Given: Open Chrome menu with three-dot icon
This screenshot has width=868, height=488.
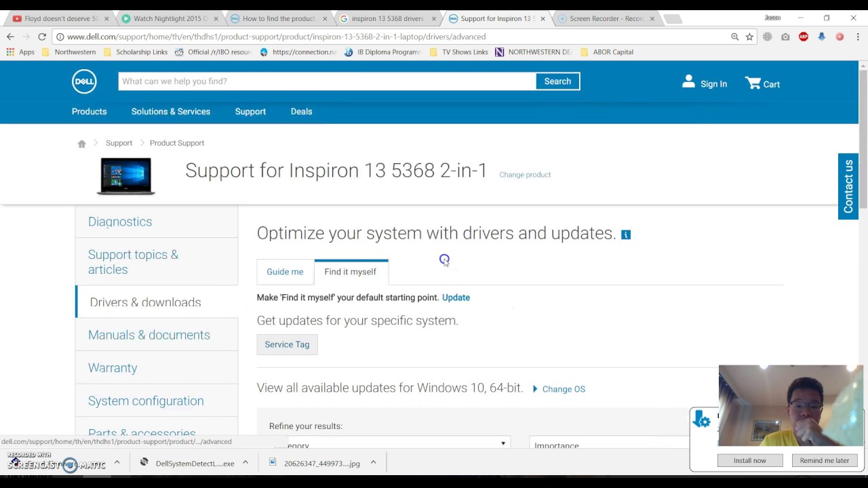Looking at the screenshot, I should (x=856, y=37).
